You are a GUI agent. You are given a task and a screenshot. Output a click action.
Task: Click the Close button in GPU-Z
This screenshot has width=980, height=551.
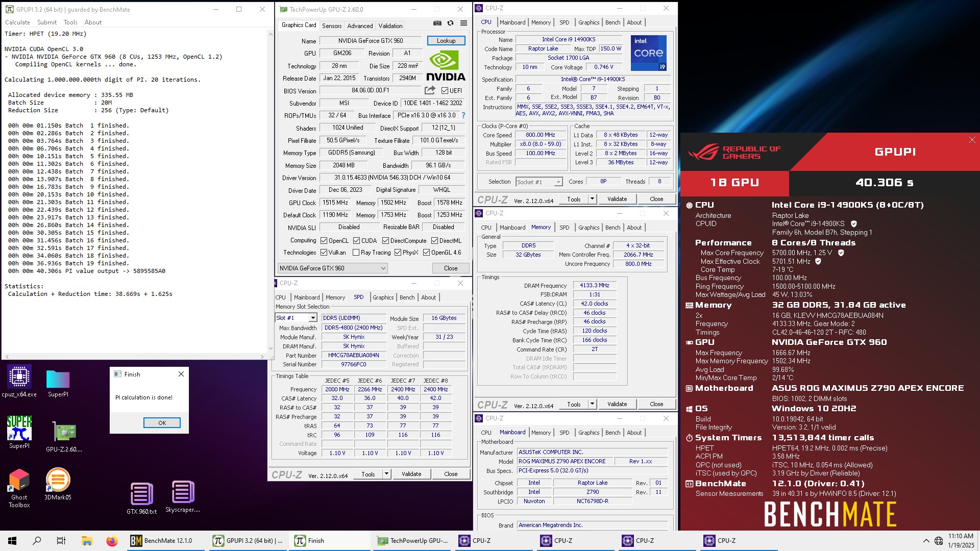click(x=450, y=268)
